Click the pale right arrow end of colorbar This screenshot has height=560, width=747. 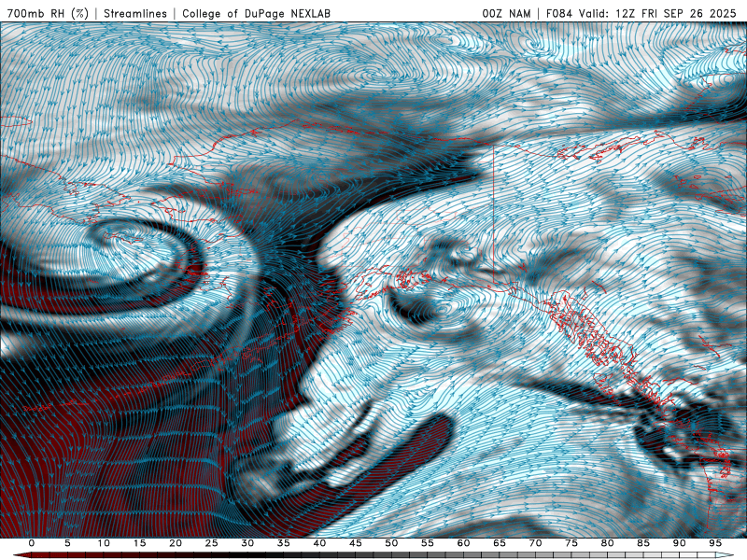click(x=726, y=555)
